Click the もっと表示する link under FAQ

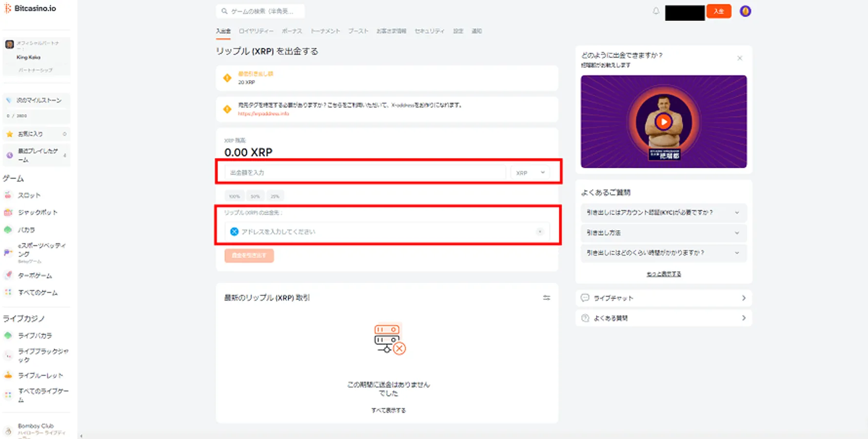point(664,274)
